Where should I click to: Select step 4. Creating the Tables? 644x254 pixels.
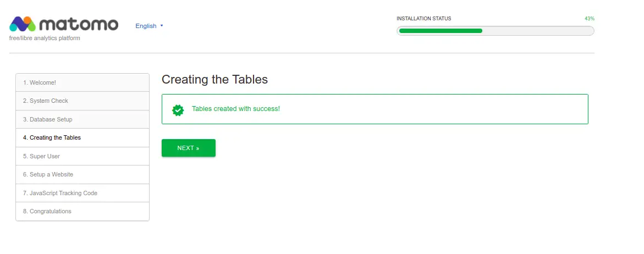82,137
